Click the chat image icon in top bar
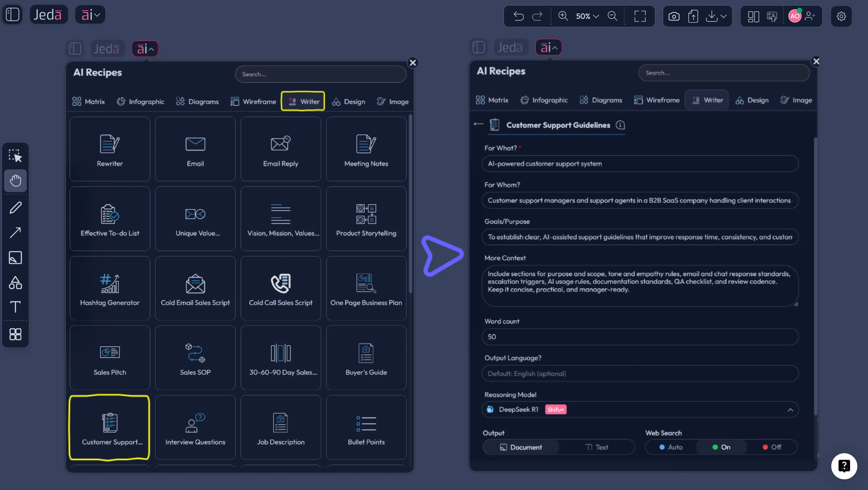The height and width of the screenshot is (490, 868). (772, 16)
